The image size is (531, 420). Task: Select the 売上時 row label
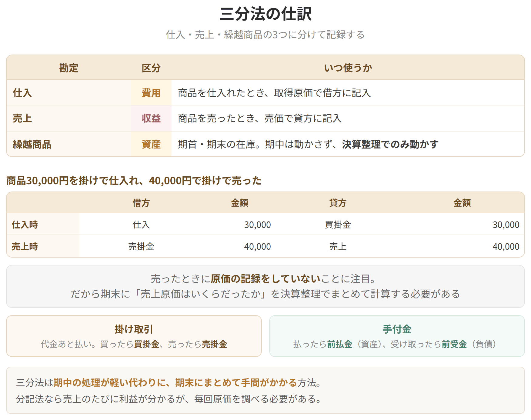[x=25, y=246]
